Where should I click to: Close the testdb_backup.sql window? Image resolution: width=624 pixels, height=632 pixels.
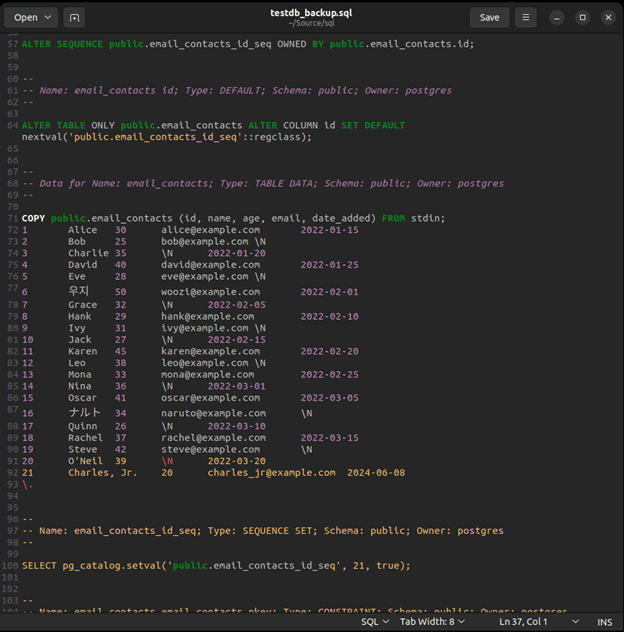[x=607, y=17]
